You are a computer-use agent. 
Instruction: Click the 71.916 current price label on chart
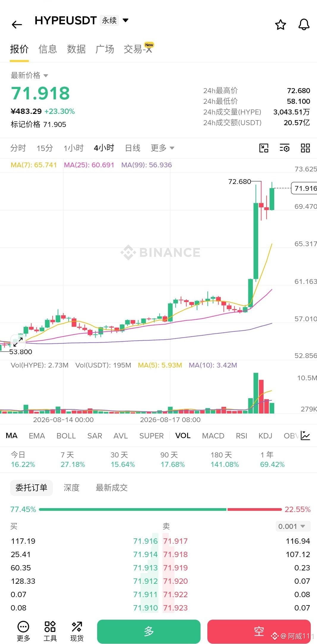304,188
